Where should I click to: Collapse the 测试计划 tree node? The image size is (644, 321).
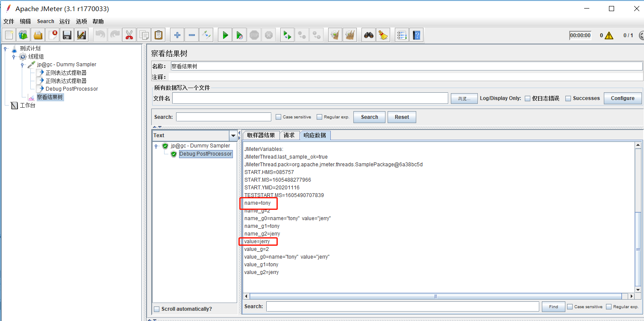click(x=6, y=49)
